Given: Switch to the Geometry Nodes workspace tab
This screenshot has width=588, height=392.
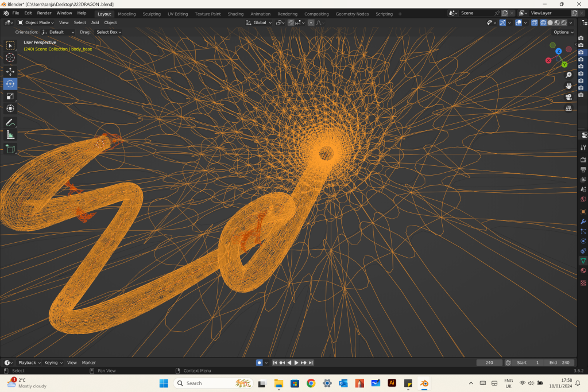Looking at the screenshot, I should click(x=352, y=14).
